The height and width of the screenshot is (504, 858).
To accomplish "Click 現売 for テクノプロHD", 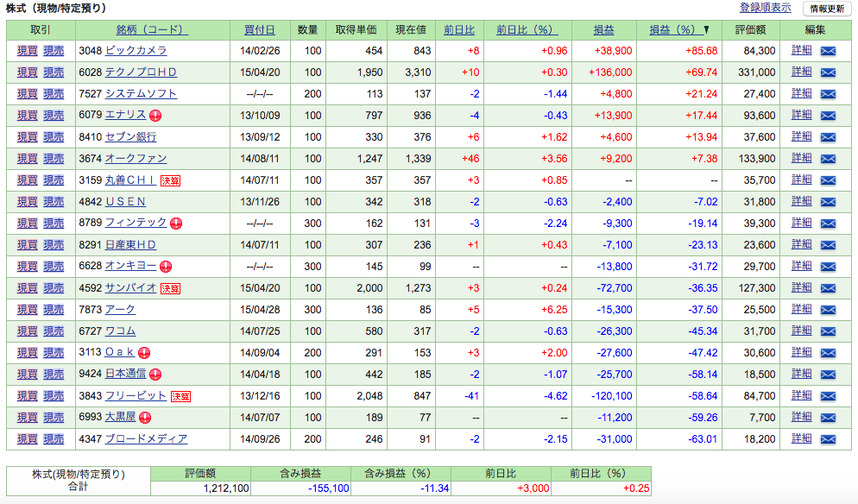I will click(54, 72).
